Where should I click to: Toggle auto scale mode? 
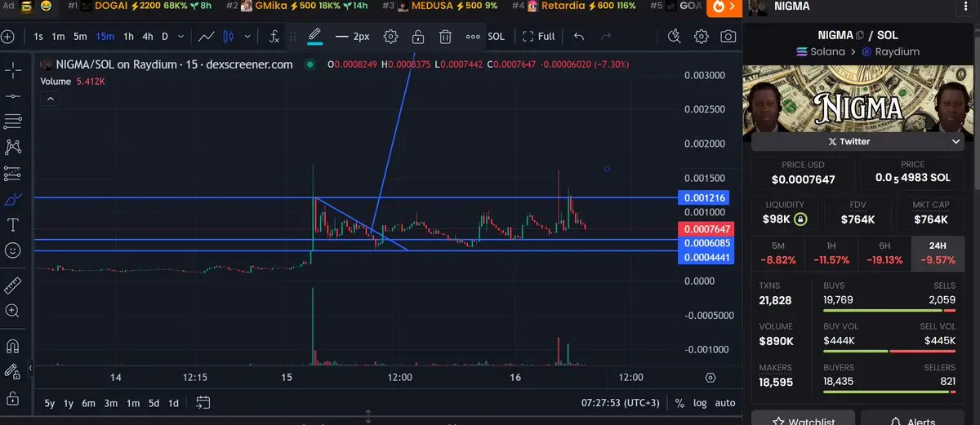click(724, 403)
